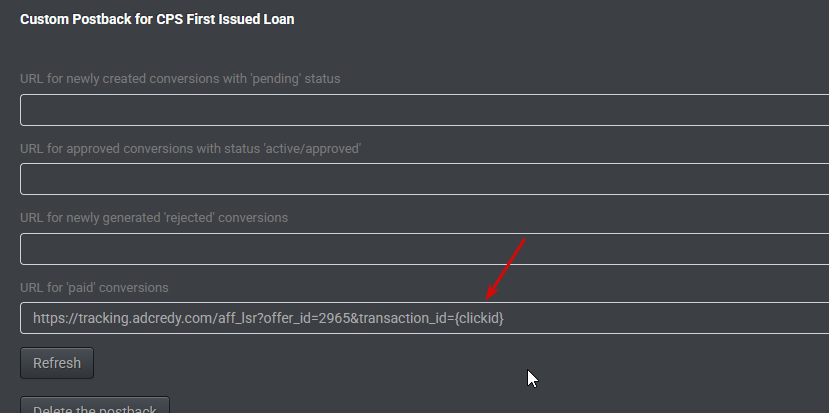Viewport: 829px width, 413px height.
Task: Click the label for approved conversions URL
Action: click(190, 148)
